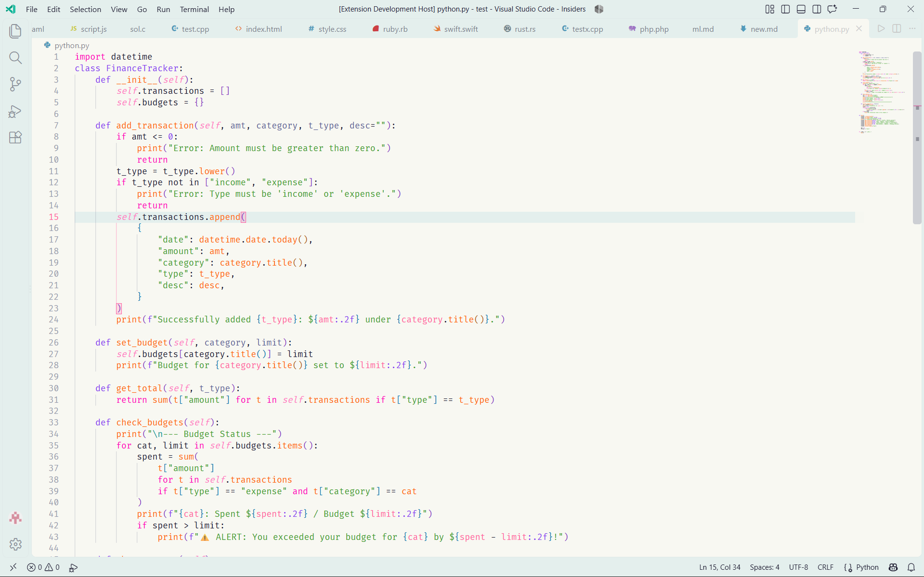Click the VS Code Insiders logo

(11, 9)
